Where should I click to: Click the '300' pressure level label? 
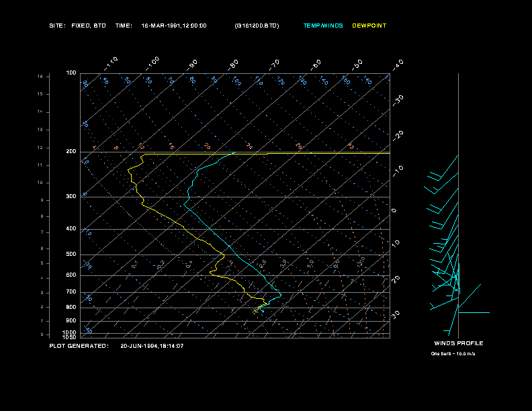pyautogui.click(x=71, y=196)
